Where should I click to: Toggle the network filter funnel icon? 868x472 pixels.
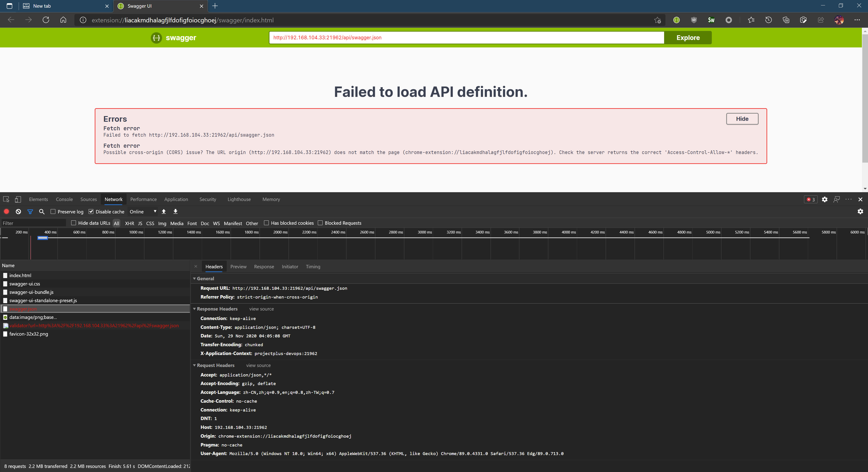tap(30, 211)
